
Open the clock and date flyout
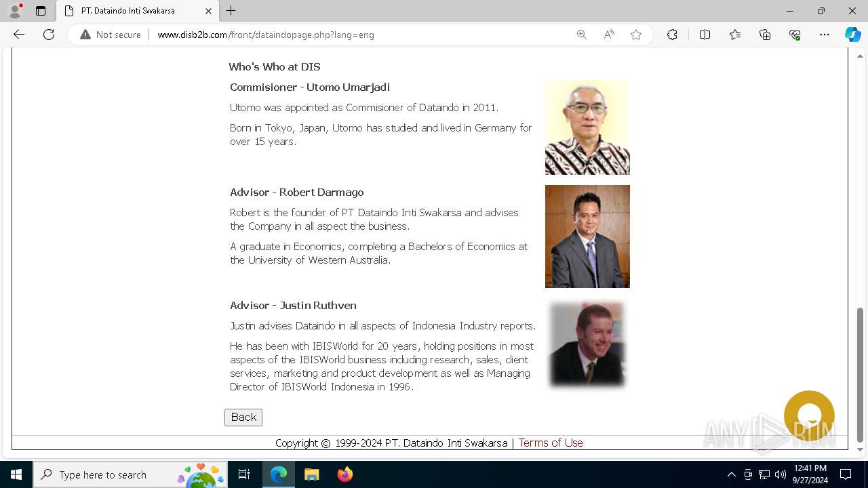810,474
